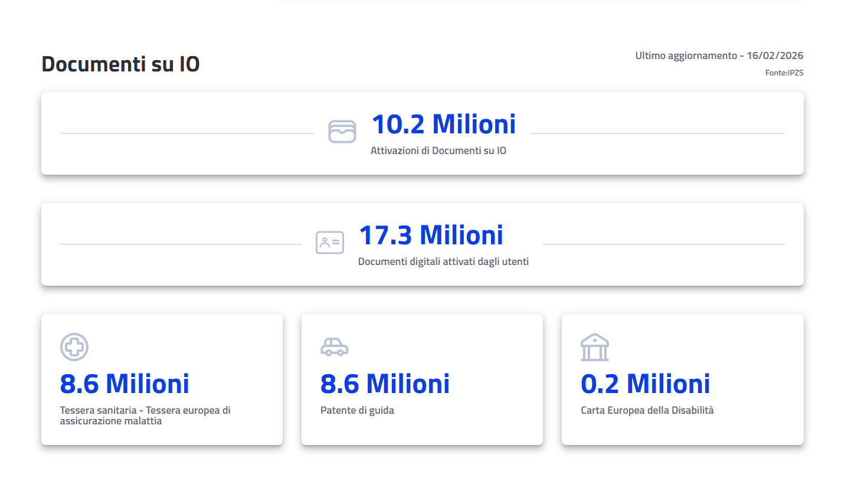Click "Documenti digitali attivati dagli utenti" caption
The width and height of the screenshot is (848, 504).
(443, 261)
